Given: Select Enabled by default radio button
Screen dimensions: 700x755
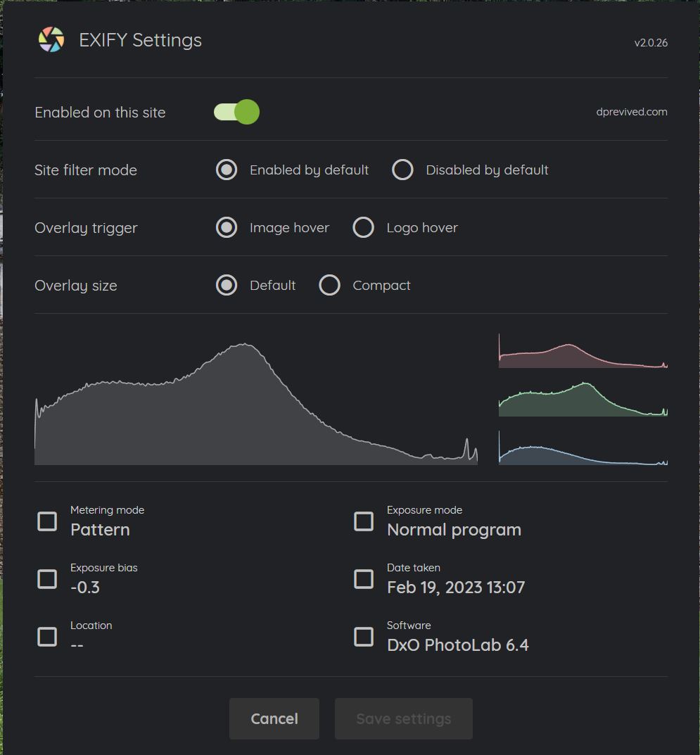Looking at the screenshot, I should click(x=227, y=170).
